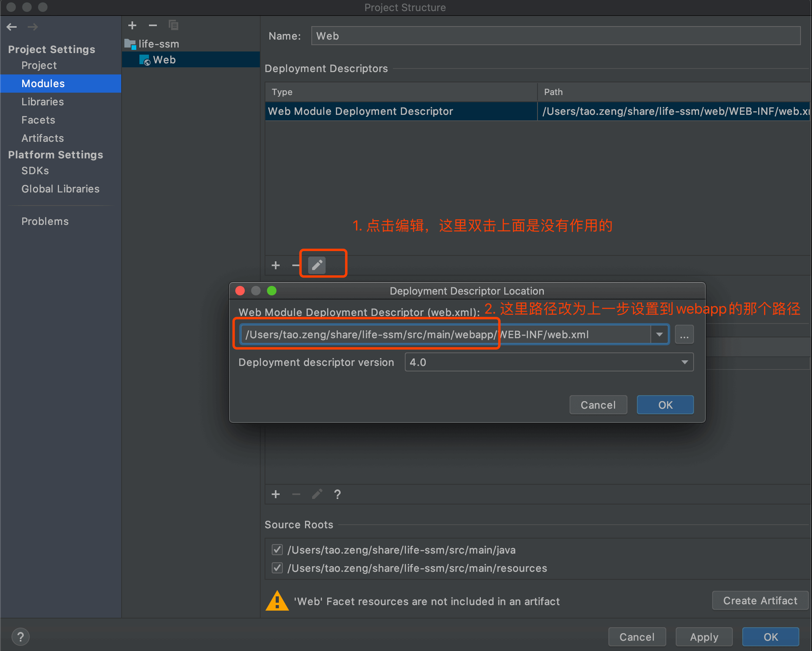Click the add plus icon above Source Roots
Viewport: 812px width, 651px height.
click(x=276, y=494)
